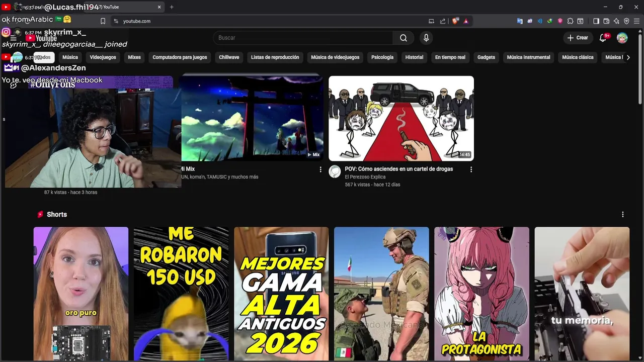Open the 'Me robaron 150 USD' Short
644x362 pixels.
click(x=181, y=294)
